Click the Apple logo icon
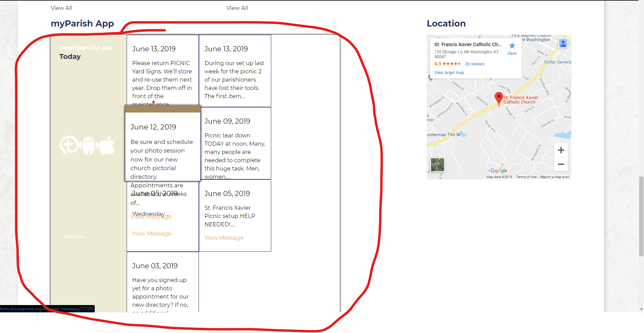Image resolution: width=644 pixels, height=333 pixels. tap(107, 145)
